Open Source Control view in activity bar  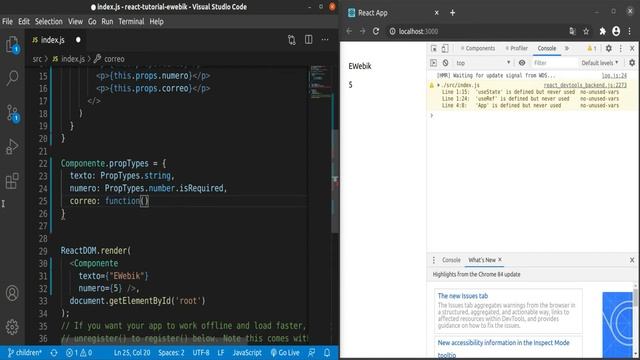(12, 113)
